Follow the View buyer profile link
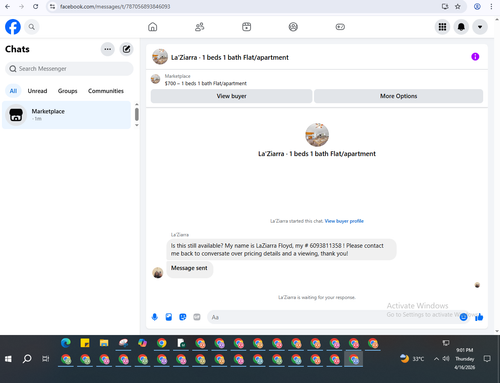The image size is (500, 383). 344,221
